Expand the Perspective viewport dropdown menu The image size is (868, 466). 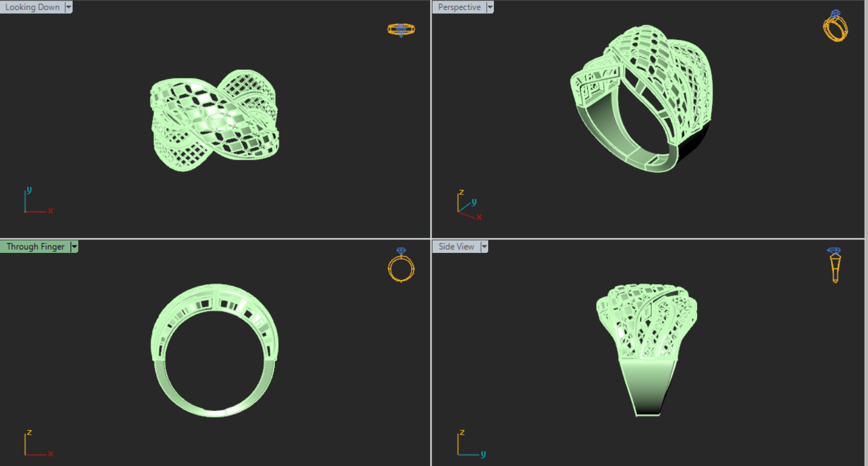[x=490, y=7]
